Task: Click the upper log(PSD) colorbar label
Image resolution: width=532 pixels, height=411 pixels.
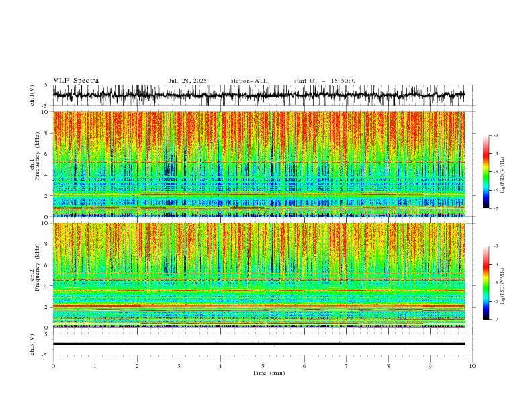Action: (503, 175)
